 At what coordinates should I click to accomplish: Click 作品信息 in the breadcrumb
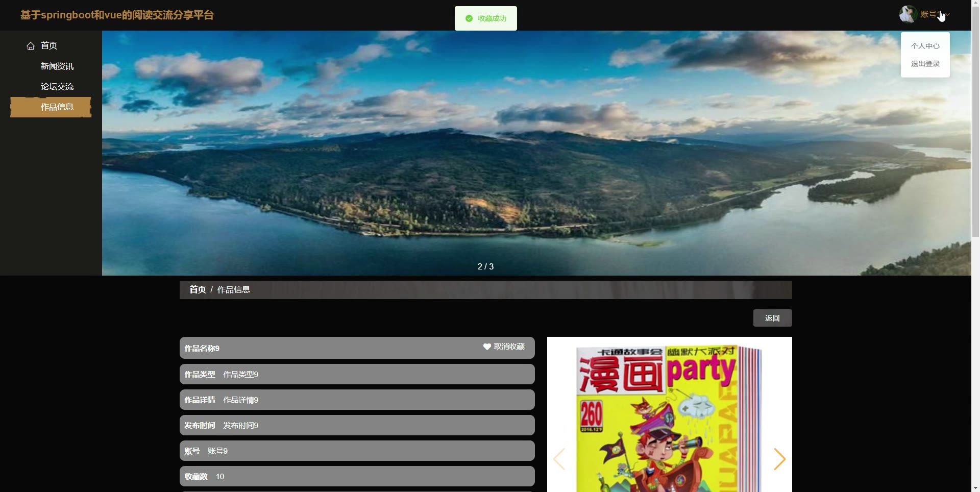234,290
